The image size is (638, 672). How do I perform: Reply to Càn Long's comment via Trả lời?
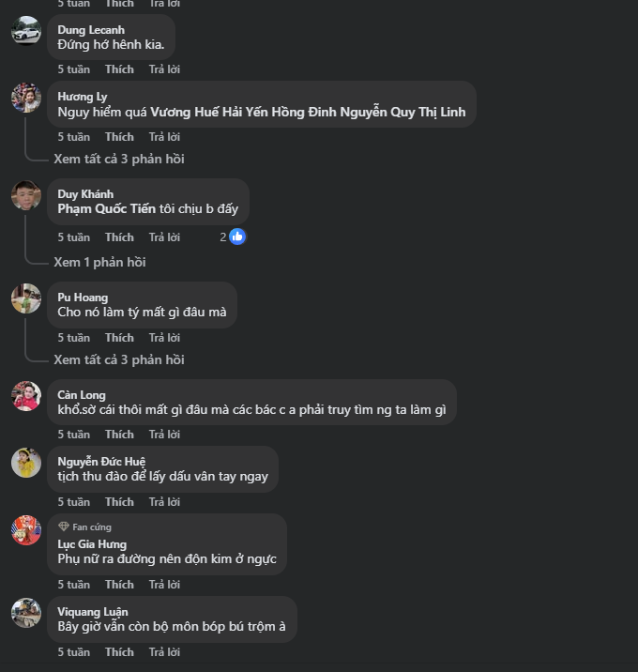pyautogui.click(x=164, y=435)
